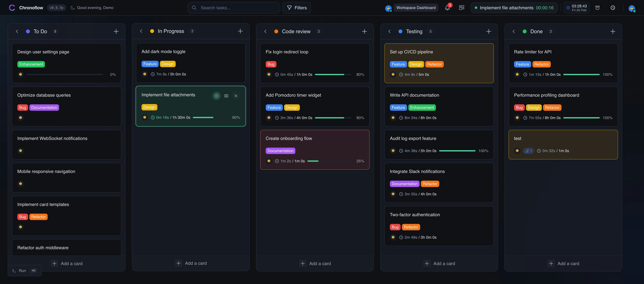644x284 pixels.
Task: Collapse the In Progress column
Action: click(141, 31)
